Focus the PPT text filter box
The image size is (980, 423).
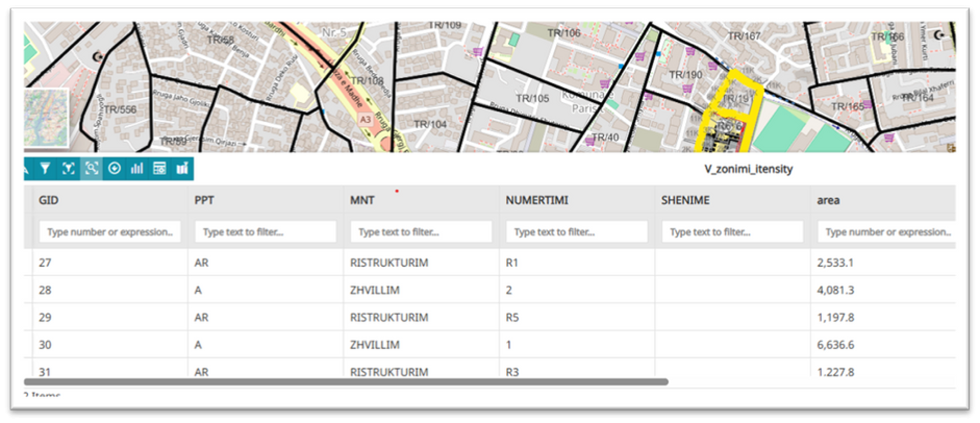point(265,232)
